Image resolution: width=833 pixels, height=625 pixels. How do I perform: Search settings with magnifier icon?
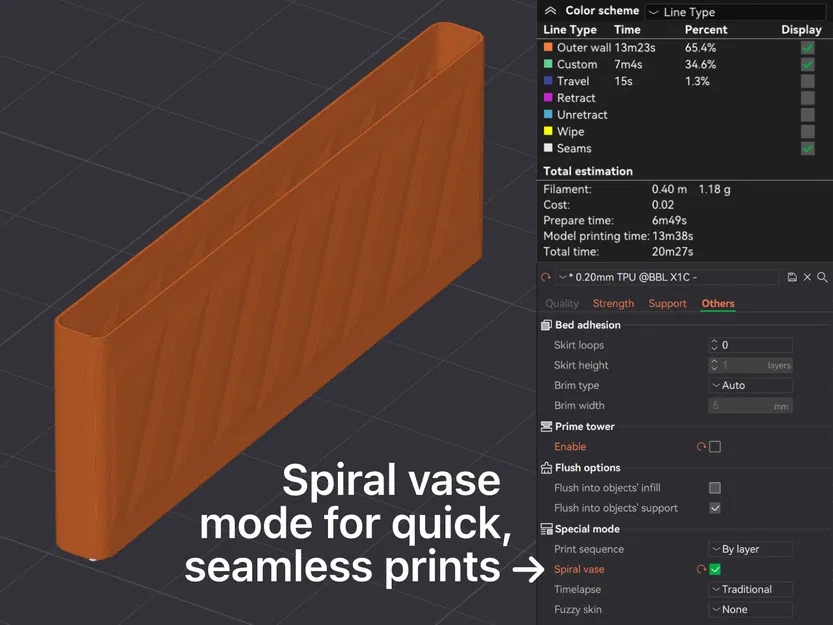tap(822, 277)
